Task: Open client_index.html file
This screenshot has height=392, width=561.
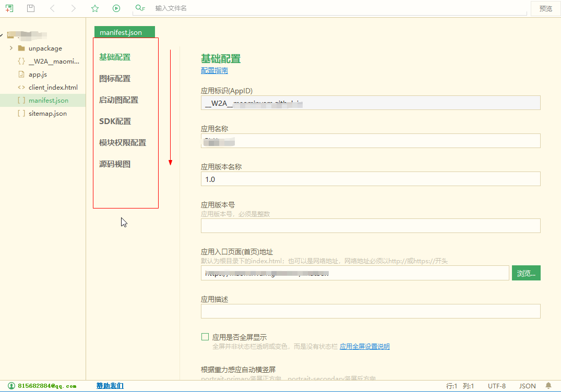Action: [53, 87]
